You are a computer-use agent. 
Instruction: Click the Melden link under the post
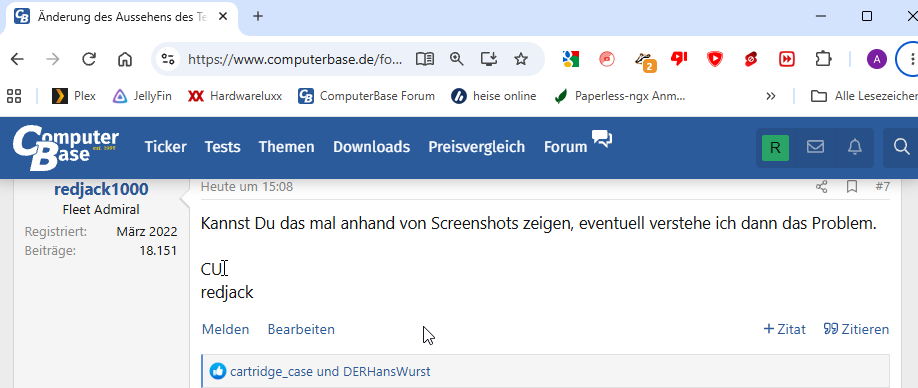click(x=225, y=329)
